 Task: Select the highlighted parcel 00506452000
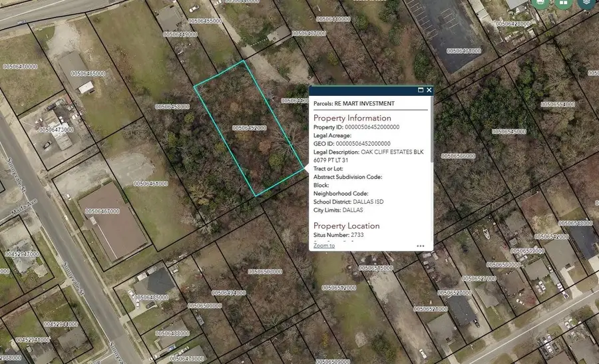click(249, 128)
